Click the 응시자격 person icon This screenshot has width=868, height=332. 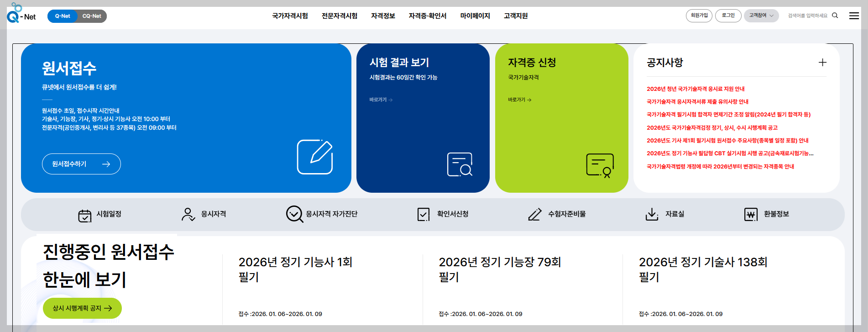(188, 214)
